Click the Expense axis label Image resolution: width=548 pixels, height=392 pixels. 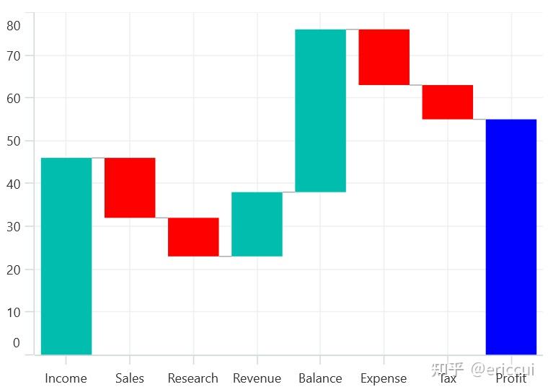point(384,378)
